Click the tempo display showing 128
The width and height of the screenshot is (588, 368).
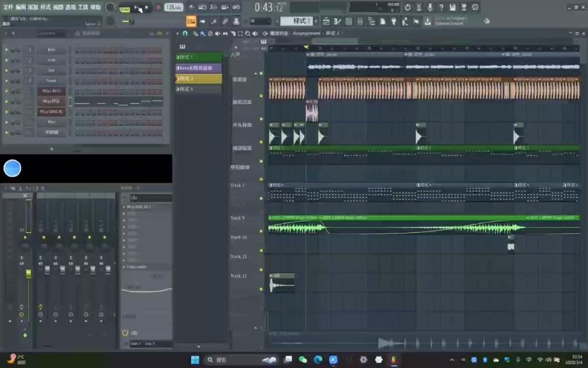point(172,7)
